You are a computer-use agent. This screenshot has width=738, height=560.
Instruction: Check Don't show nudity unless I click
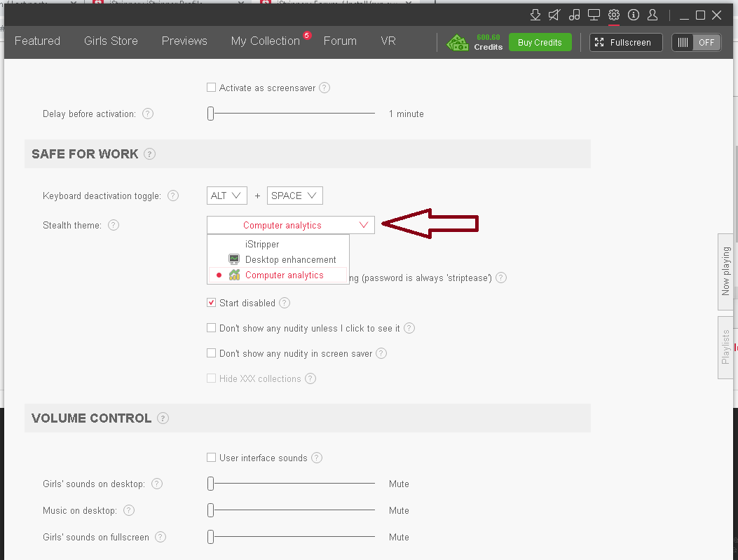(x=212, y=328)
